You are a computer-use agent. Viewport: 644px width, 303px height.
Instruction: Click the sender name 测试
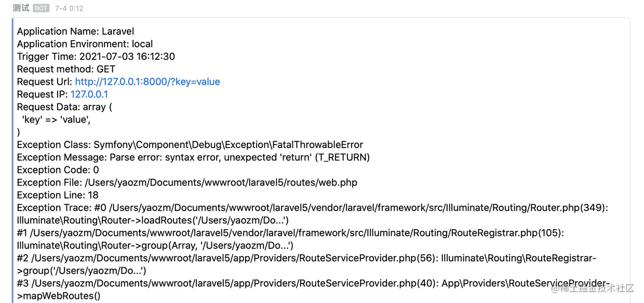(21, 8)
